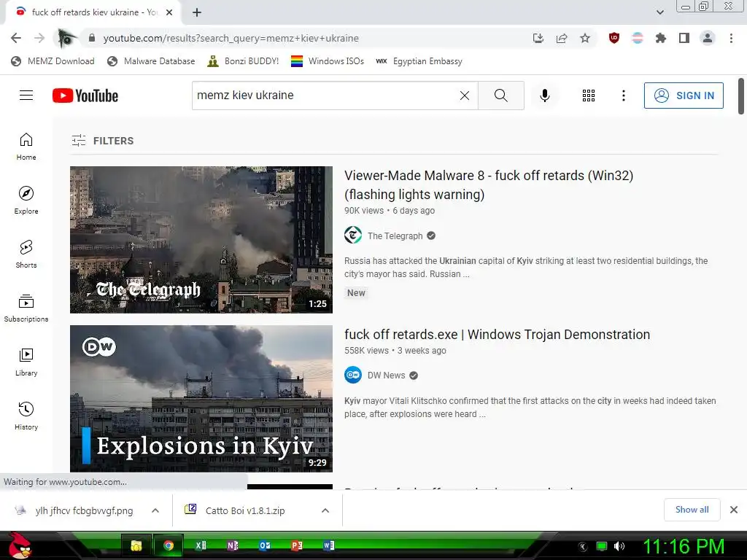Click the magnifier search button
This screenshot has width=747, height=560.
500,96
